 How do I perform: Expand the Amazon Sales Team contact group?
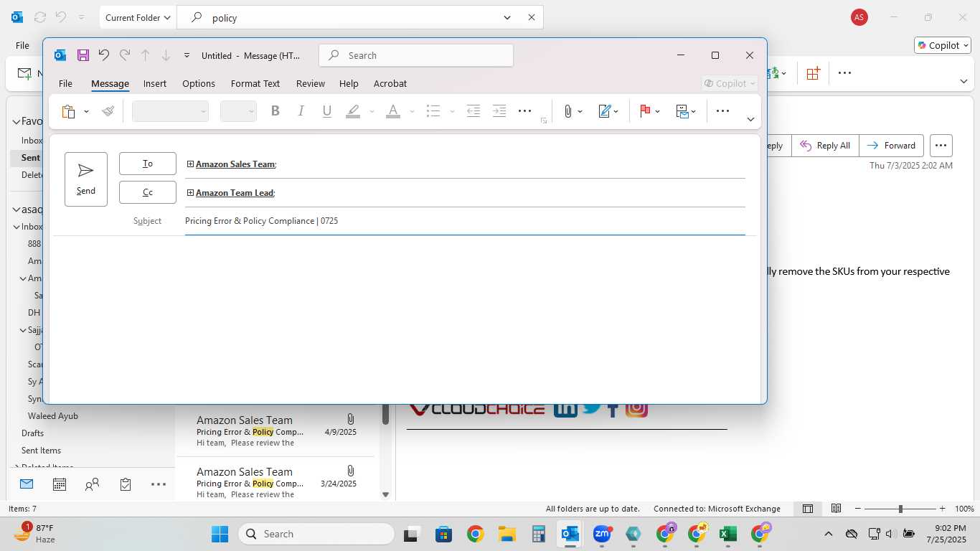coord(190,164)
